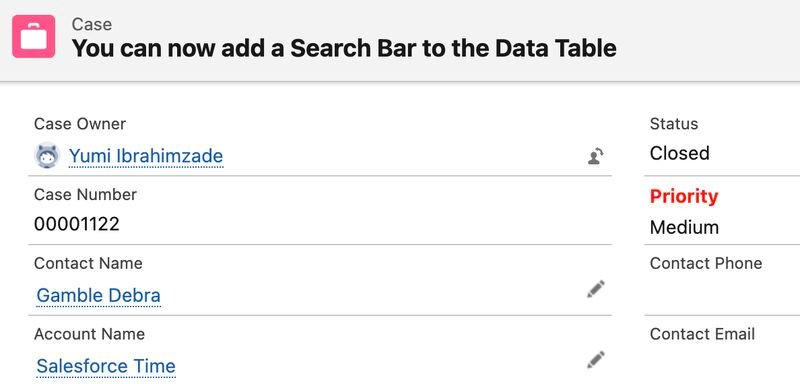Edit the Account Name with the pencil icon

tap(595, 360)
